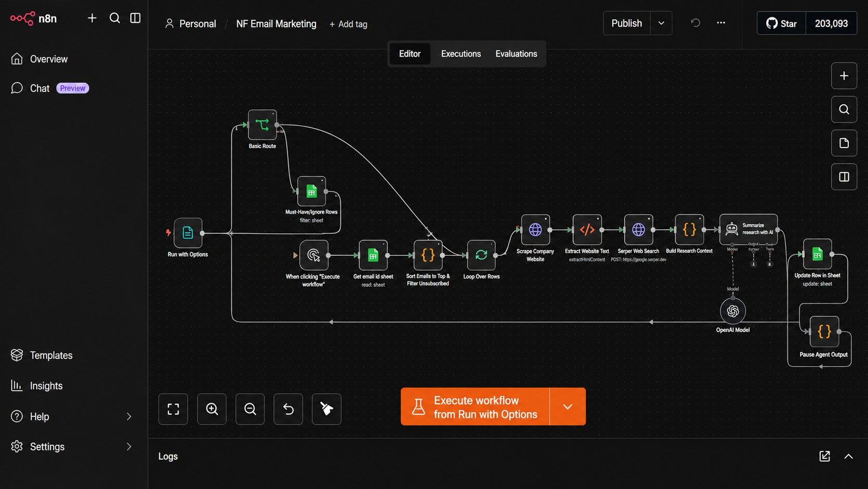
Task: Collapse the left sidebar panel
Action: [135, 18]
